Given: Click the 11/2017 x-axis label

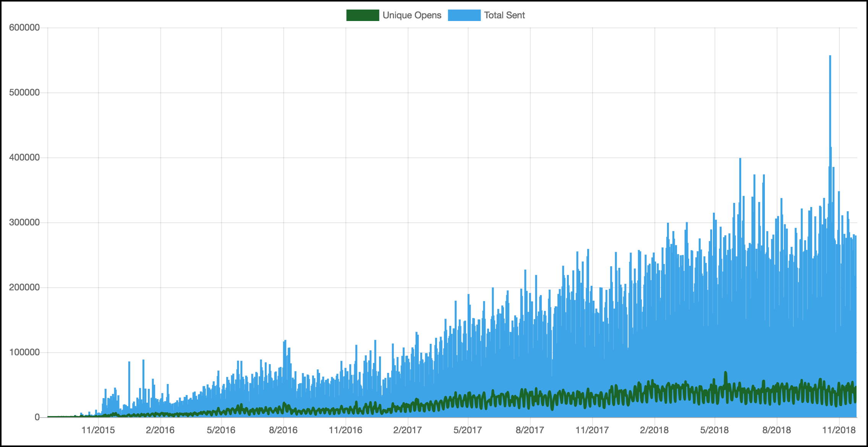Looking at the screenshot, I should (x=592, y=430).
